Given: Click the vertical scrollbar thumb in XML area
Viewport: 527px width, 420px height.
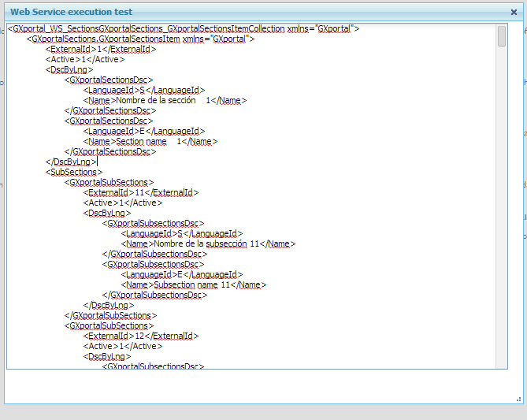Looking at the screenshot, I should pyautogui.click(x=502, y=36).
